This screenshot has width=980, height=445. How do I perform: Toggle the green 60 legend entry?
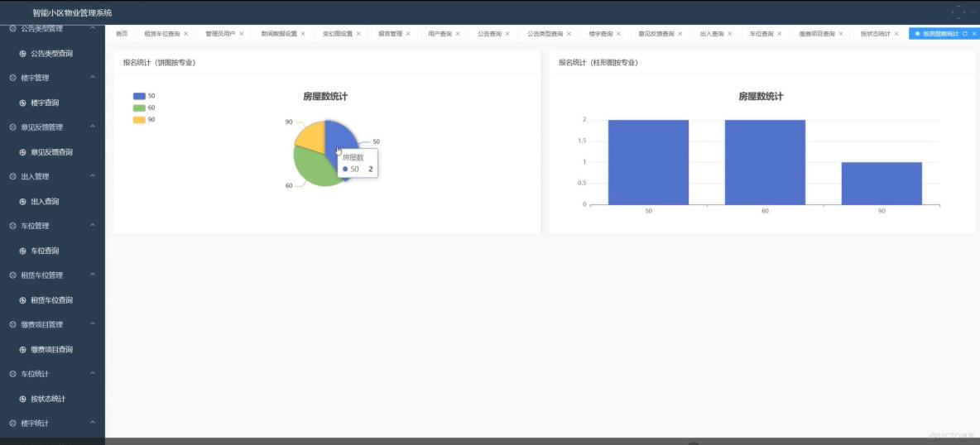144,108
